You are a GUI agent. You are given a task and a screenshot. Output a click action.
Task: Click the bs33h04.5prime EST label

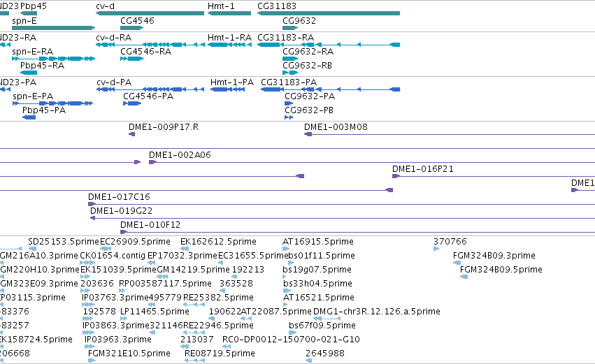[317, 284]
